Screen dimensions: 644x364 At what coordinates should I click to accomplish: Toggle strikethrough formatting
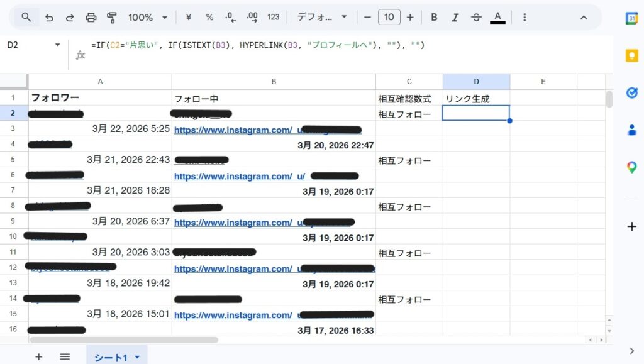476,18
